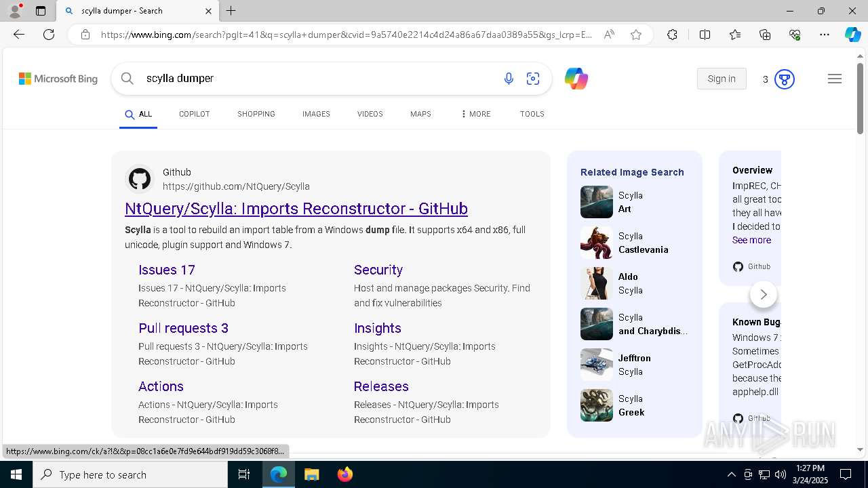Switch to the VIDEOS tab
Image resolution: width=868 pixels, height=488 pixels.
(x=370, y=114)
